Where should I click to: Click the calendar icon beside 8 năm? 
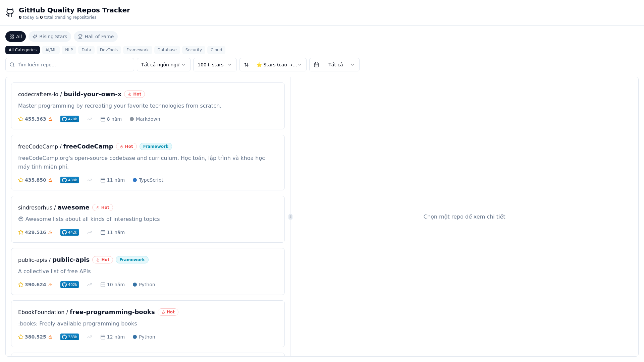pos(103,119)
